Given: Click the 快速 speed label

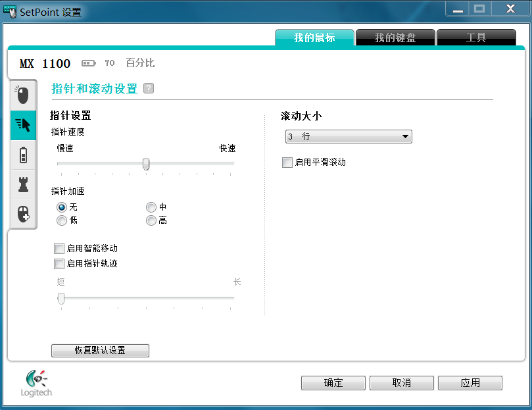Looking at the screenshot, I should [228, 149].
